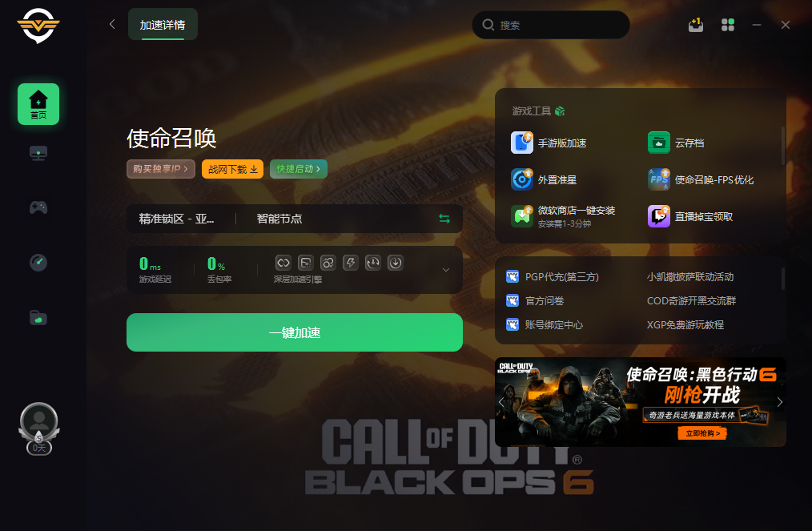Click the Black Ops 6 promo banner
The image size is (812, 531).
(641, 402)
